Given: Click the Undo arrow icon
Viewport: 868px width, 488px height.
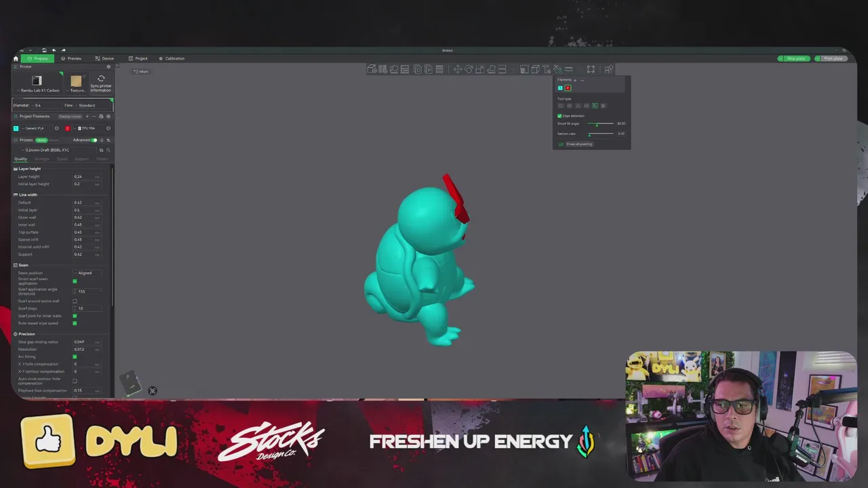Looking at the screenshot, I should point(54,50).
